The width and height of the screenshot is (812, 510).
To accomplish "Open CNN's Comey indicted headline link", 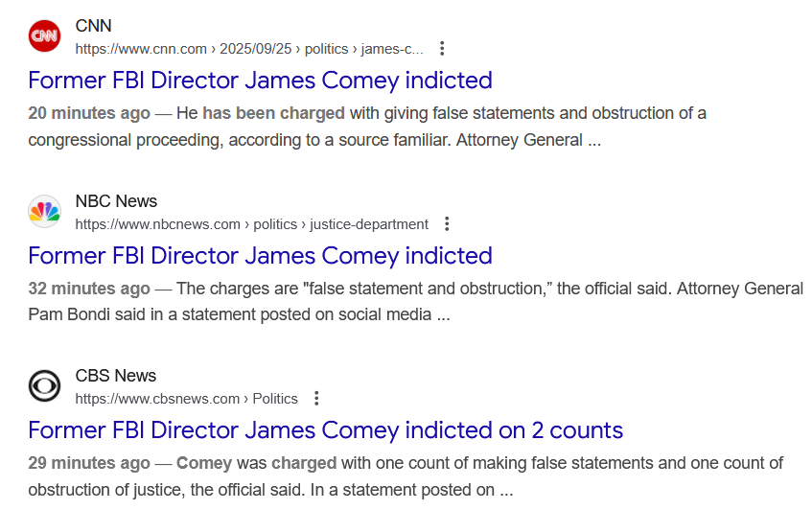I will pyautogui.click(x=260, y=80).
